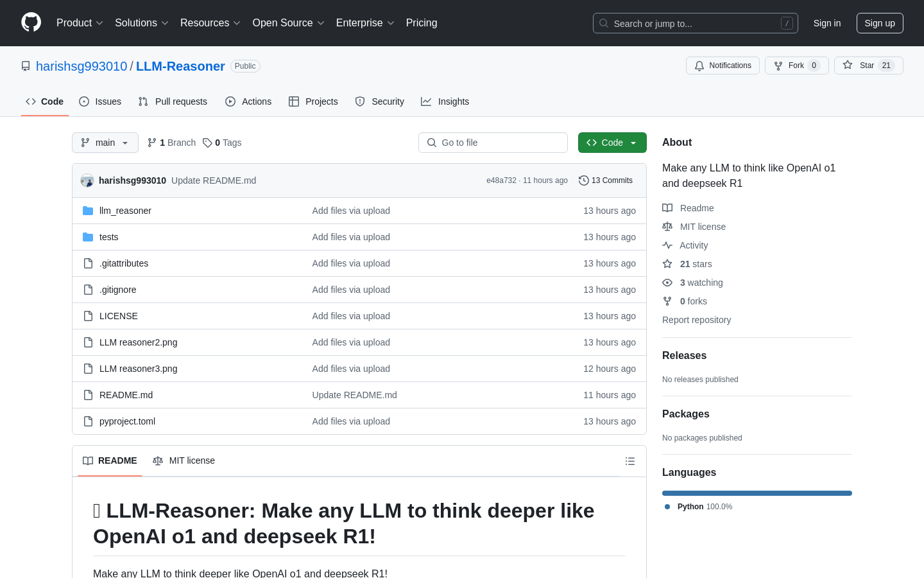Click the Update README.md commit message in header row
Viewport: 924px width, 578px height.
pos(214,180)
